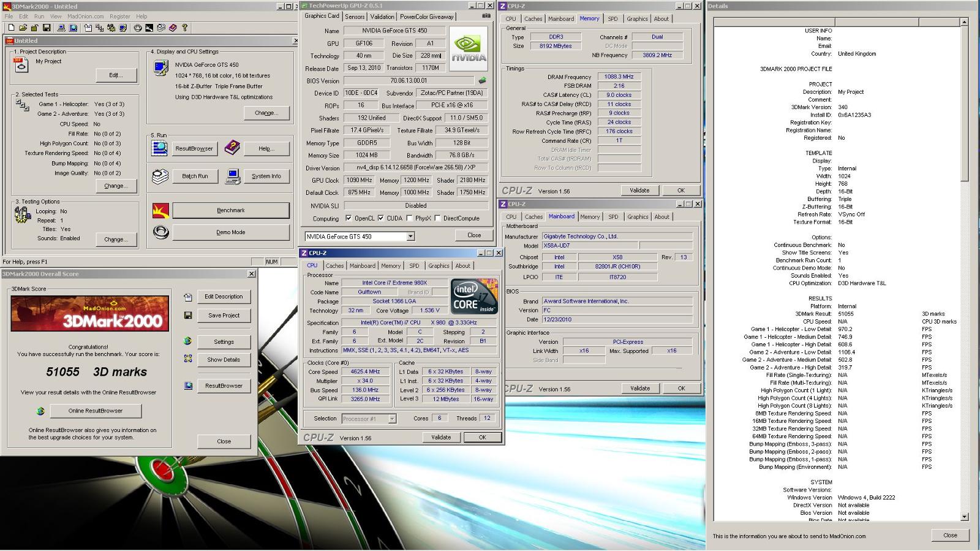Click the Help book icon in 3DMark2000 toolbar
This screenshot has height=551, width=980.
point(173,28)
